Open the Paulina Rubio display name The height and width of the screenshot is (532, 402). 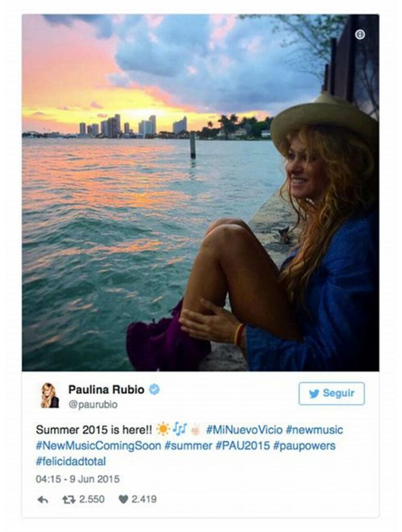coord(106,390)
